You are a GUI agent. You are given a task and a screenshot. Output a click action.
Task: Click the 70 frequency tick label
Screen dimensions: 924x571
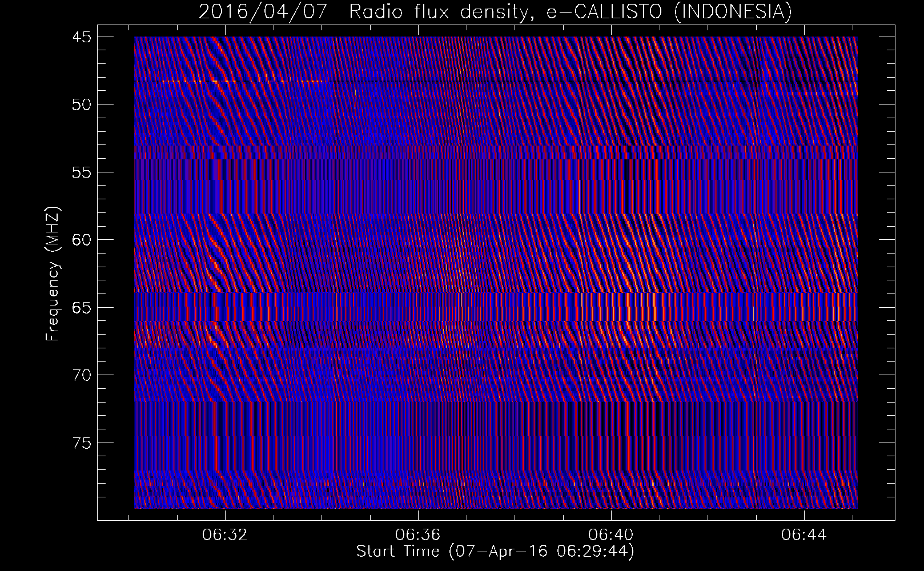coord(82,375)
